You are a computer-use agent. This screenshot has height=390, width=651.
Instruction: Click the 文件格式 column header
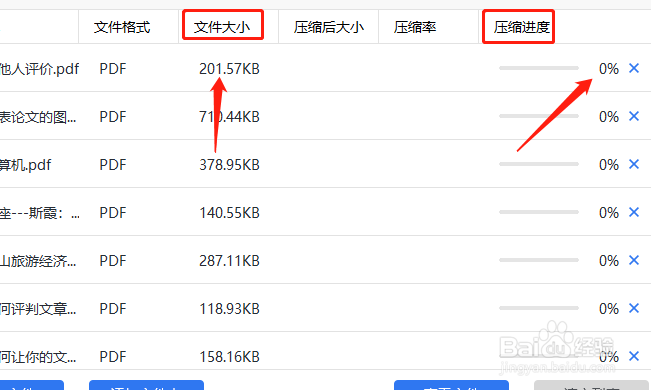tap(122, 27)
